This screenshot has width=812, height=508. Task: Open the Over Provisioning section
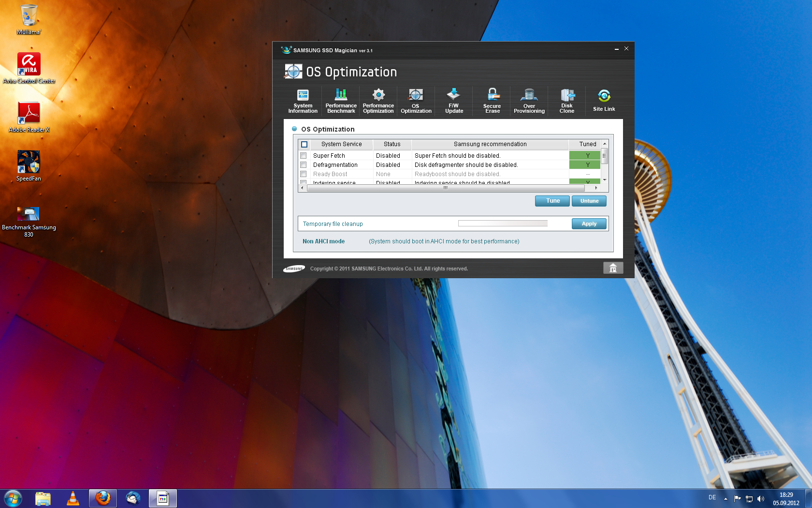(x=529, y=101)
